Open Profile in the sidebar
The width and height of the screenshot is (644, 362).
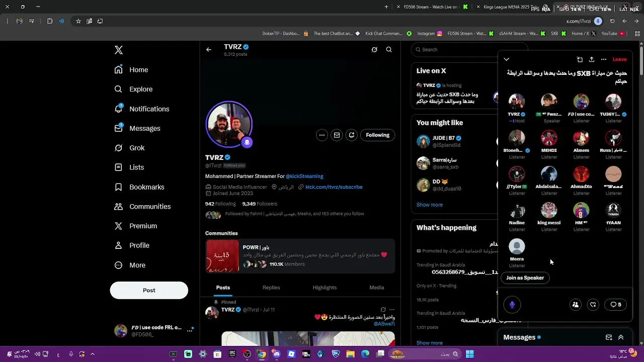(x=132, y=245)
